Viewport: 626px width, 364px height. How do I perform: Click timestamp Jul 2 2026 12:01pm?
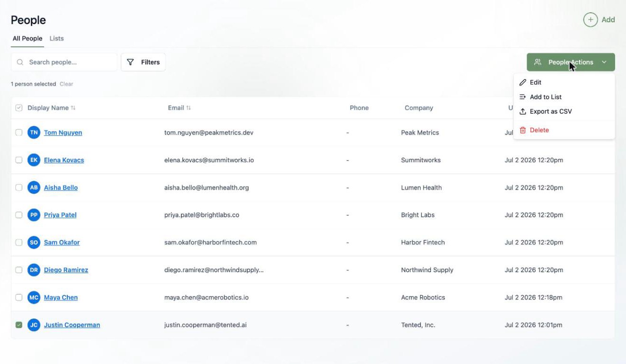[534, 325]
